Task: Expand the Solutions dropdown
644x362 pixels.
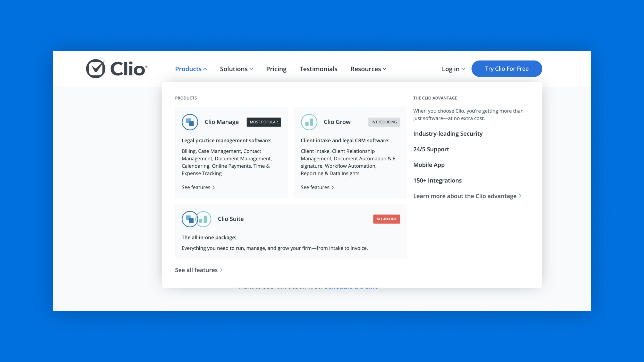Action: point(236,69)
